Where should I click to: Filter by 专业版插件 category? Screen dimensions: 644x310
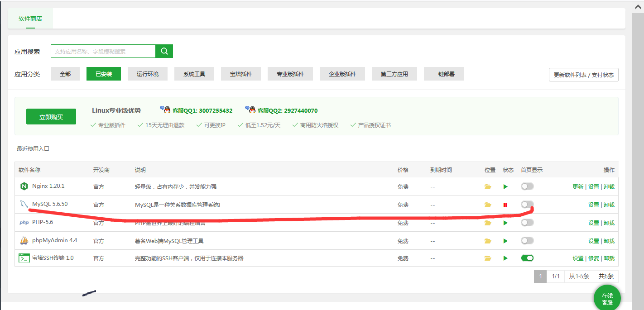pyautogui.click(x=290, y=74)
